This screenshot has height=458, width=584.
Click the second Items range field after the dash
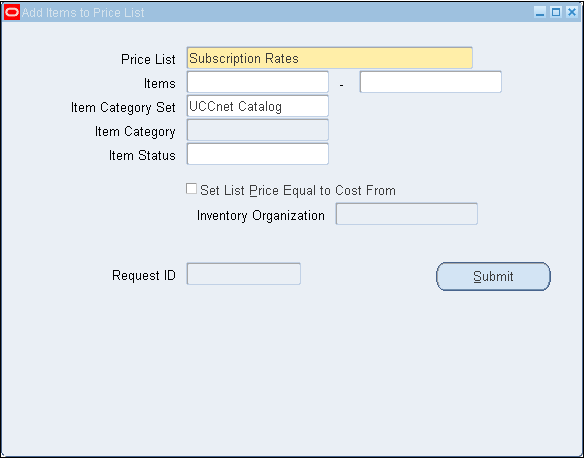431,82
